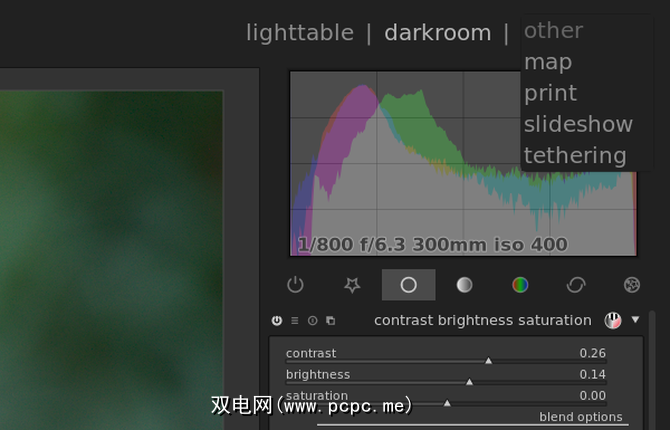
Task: Click reset parameters icon in module header
Action: (313, 321)
